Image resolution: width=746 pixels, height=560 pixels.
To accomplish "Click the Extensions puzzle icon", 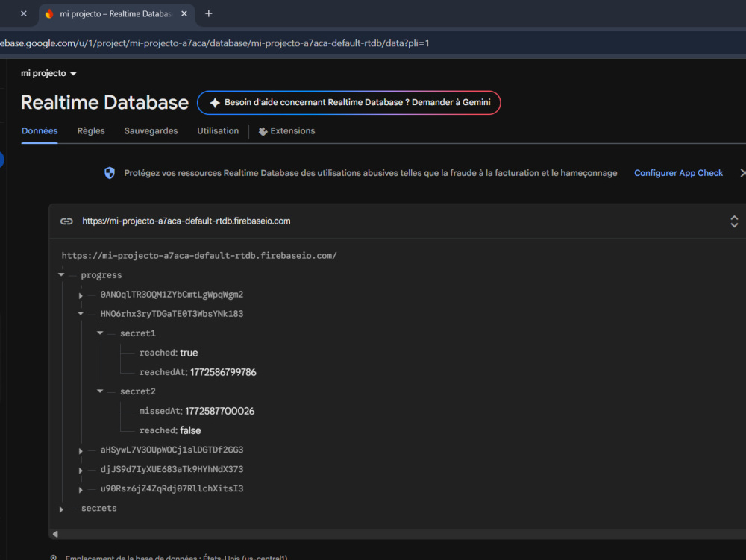I will pyautogui.click(x=263, y=131).
